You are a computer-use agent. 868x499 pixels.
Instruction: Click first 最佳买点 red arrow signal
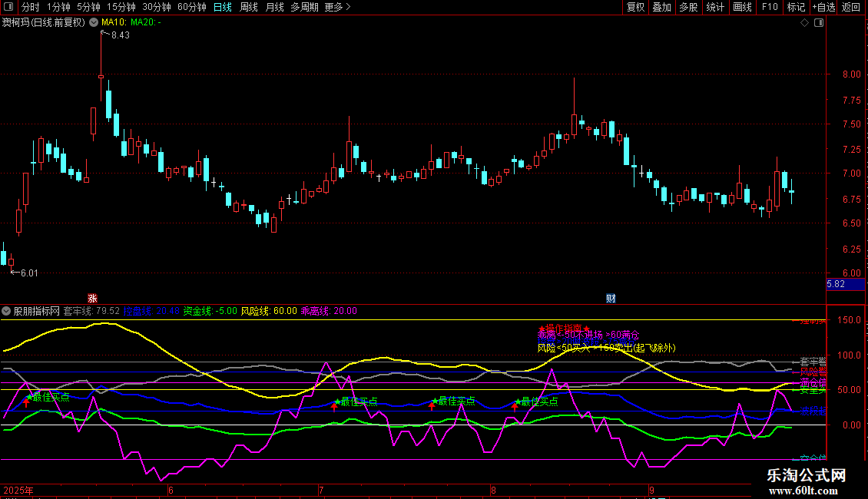tap(26, 403)
